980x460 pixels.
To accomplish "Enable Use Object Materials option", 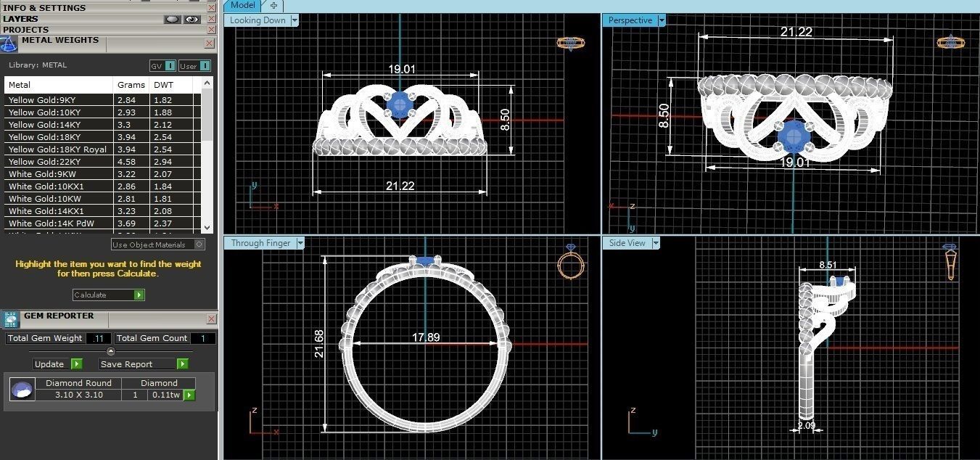I will (158, 245).
